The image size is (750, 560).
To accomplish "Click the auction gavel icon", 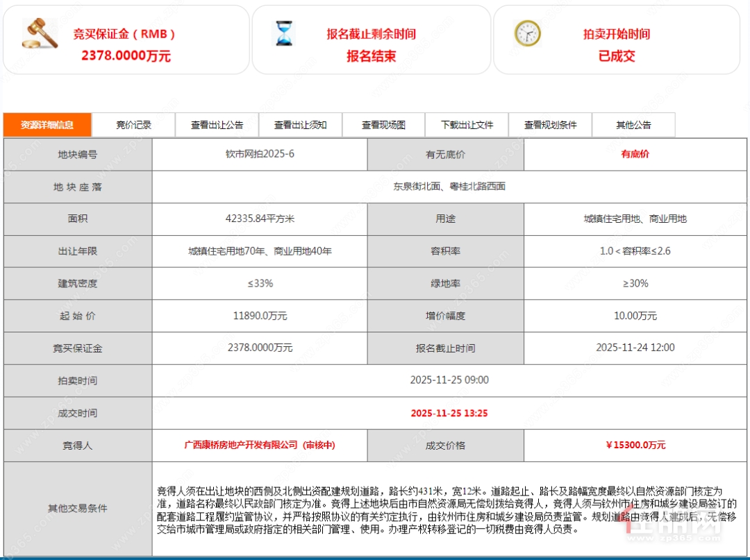I will click(x=40, y=34).
